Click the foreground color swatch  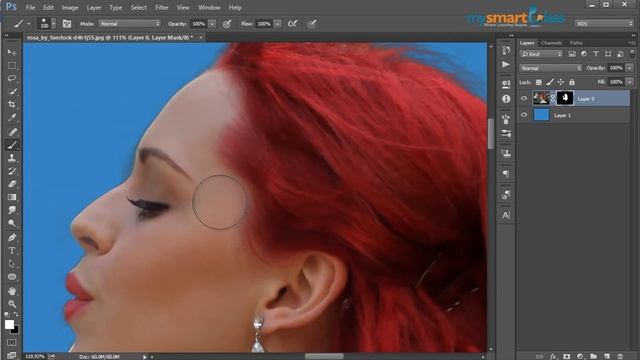[9, 324]
